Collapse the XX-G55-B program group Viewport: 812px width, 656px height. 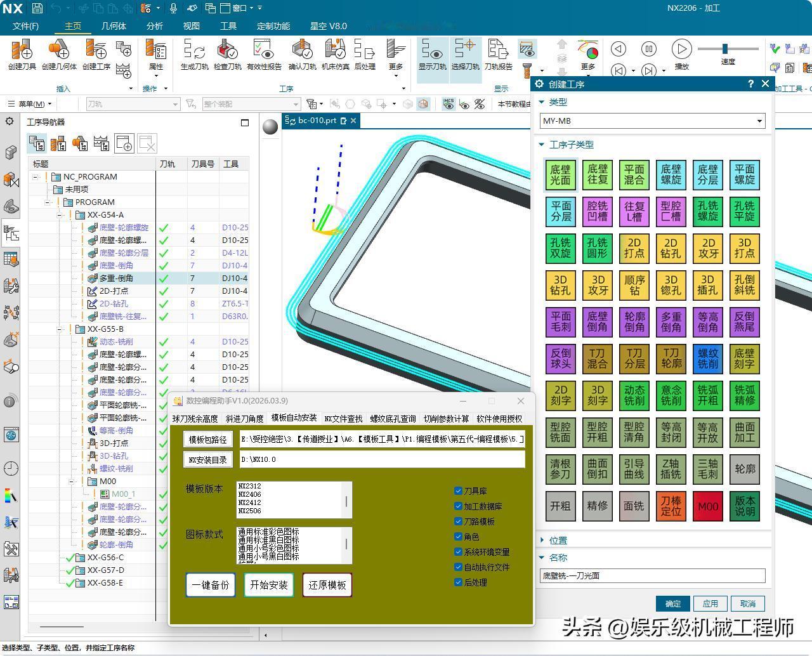pos(60,329)
